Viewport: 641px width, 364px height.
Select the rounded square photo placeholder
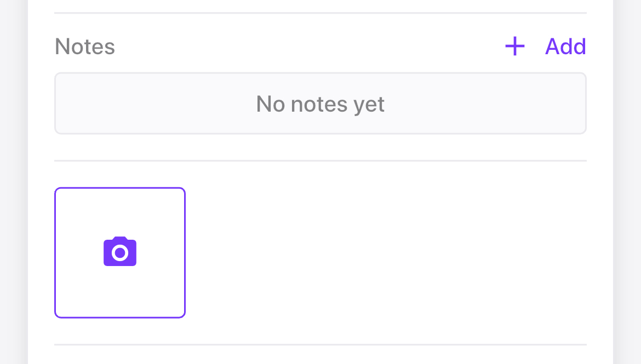(120, 252)
